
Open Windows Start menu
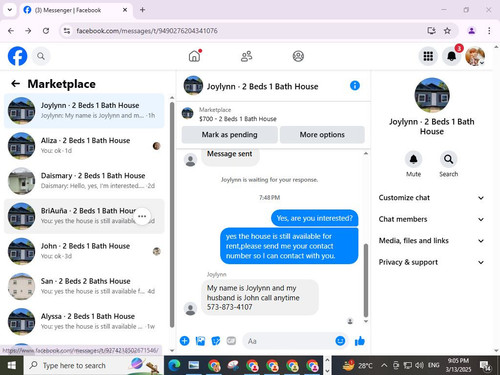(12, 366)
